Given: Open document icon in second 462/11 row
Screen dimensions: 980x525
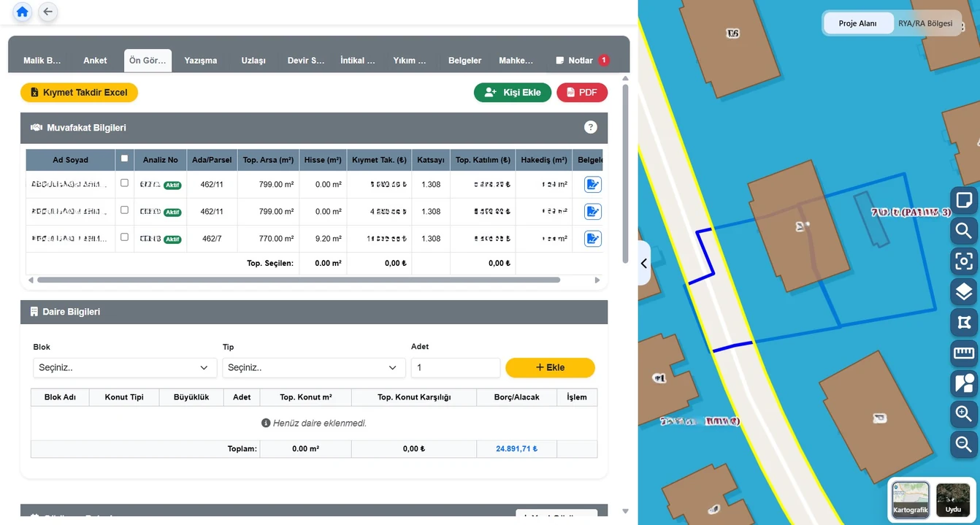Looking at the screenshot, I should 593,212.
